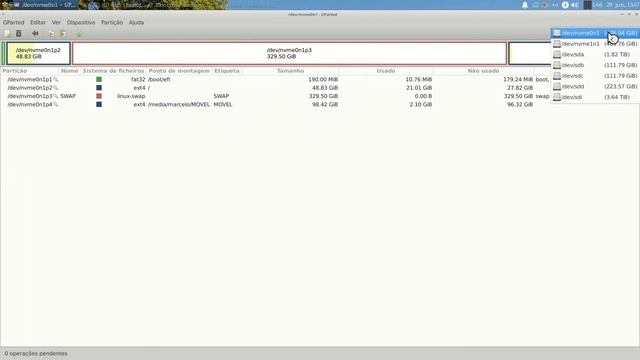Click the key icon beside /dev/nvme0n1p4
Image resolution: width=640 pixels, height=360 pixels.
(x=56, y=104)
